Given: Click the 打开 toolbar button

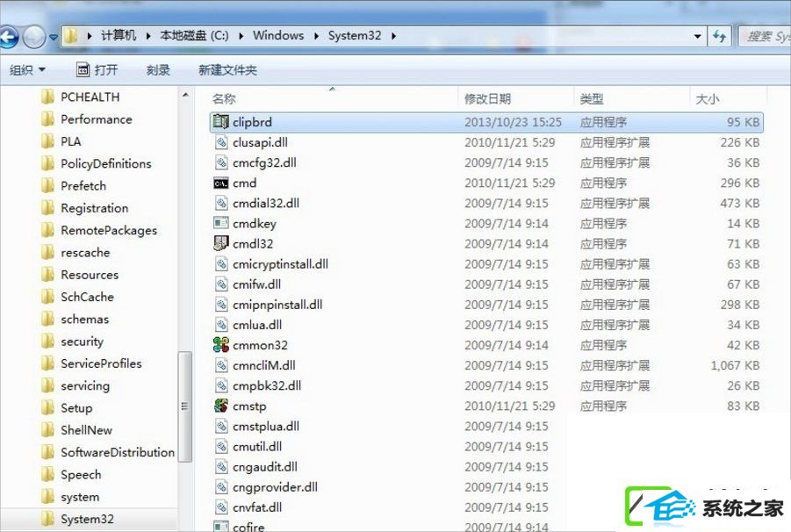Looking at the screenshot, I should point(97,70).
